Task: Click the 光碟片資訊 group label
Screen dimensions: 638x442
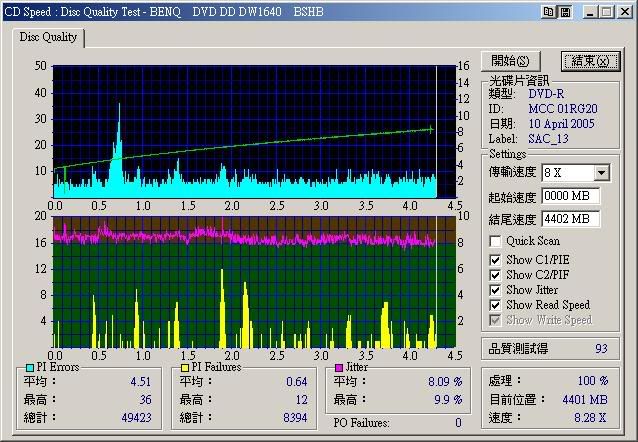Action: pos(519,81)
